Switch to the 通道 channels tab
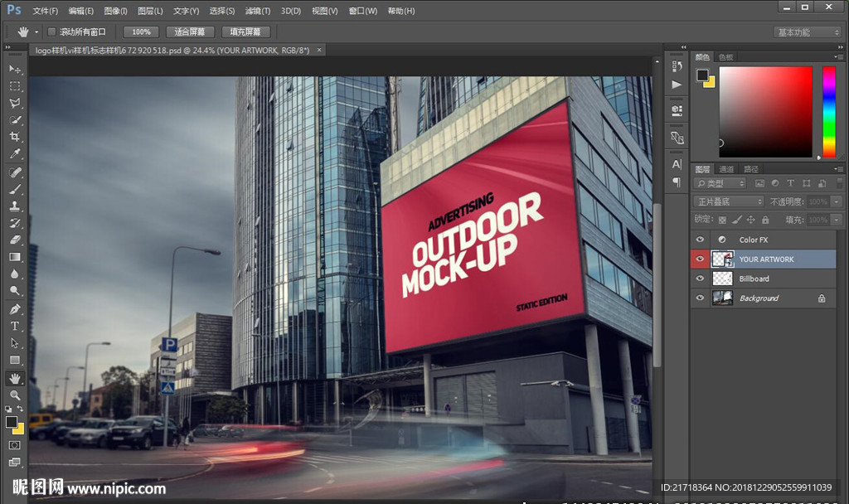This screenshot has width=849, height=504. 726,169
